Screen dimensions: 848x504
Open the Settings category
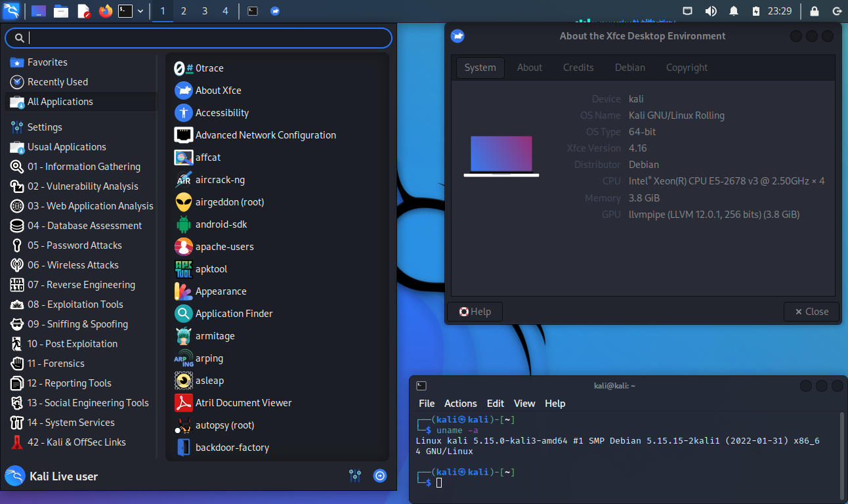[x=81, y=127]
